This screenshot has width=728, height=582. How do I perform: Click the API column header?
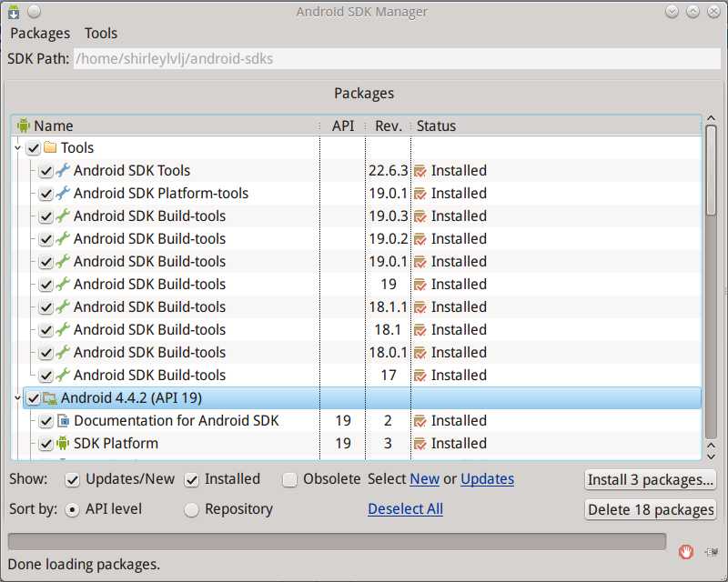point(343,125)
